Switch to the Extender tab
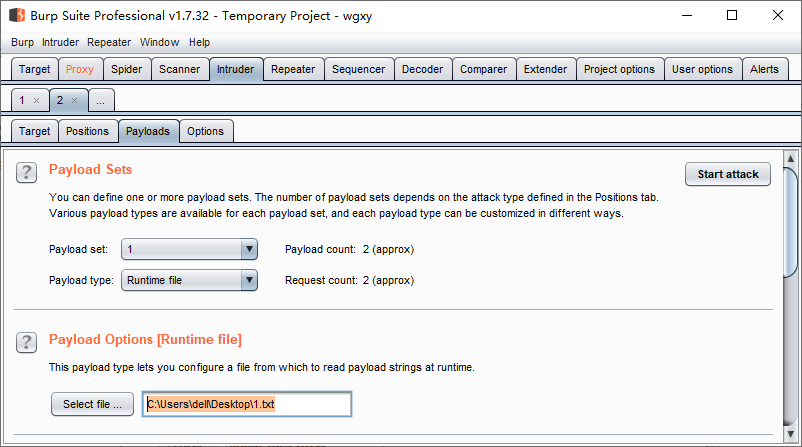This screenshot has width=802, height=447. (545, 69)
